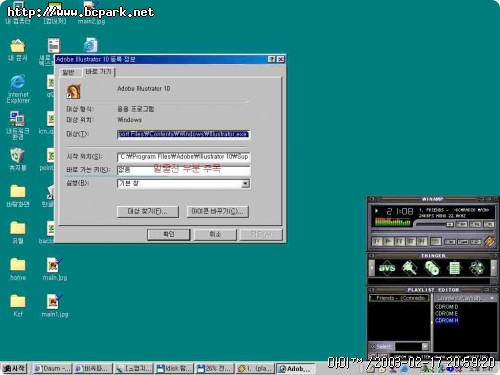The height and width of the screenshot is (375, 500).
Task: Click the 대상 찾기(F)... button
Action: tap(148, 211)
